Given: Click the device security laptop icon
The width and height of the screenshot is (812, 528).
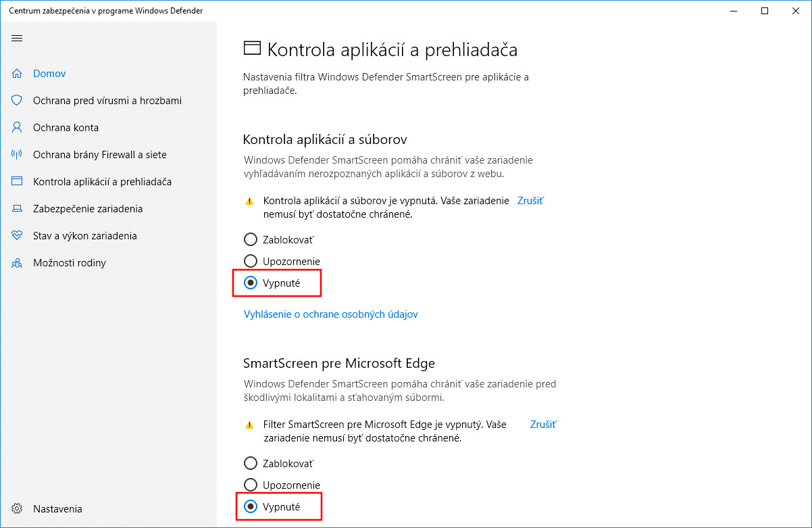Looking at the screenshot, I should 17,209.
